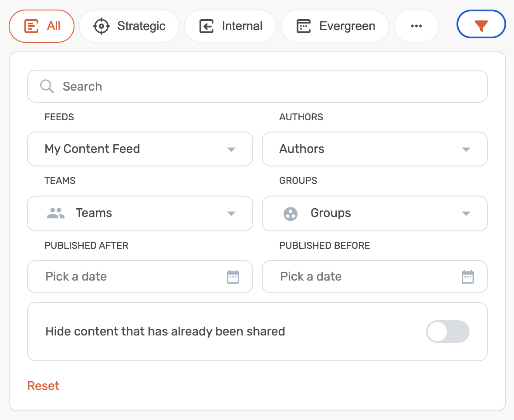Click the Teams people icon
The width and height of the screenshot is (514, 420).
pos(56,213)
